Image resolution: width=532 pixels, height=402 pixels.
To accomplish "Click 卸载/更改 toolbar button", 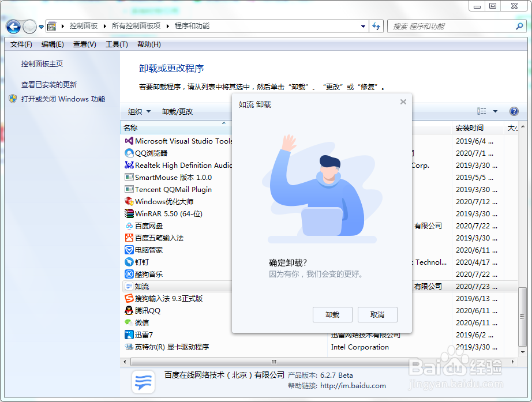I will coord(177,112).
